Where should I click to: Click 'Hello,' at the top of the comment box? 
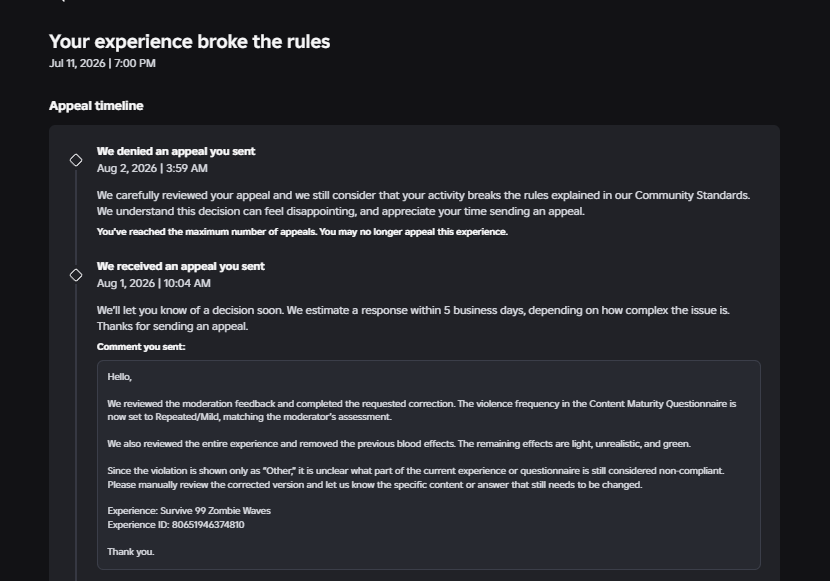pos(120,377)
